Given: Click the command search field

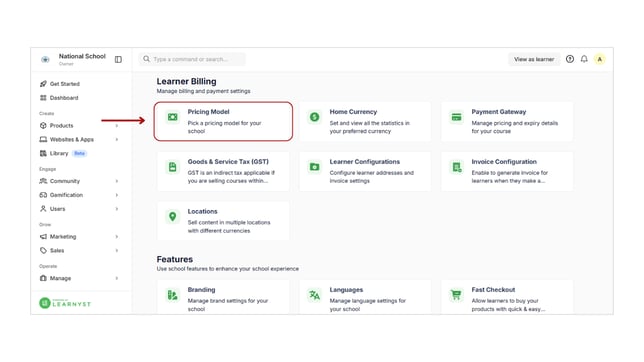Looking at the screenshot, I should 192,59.
